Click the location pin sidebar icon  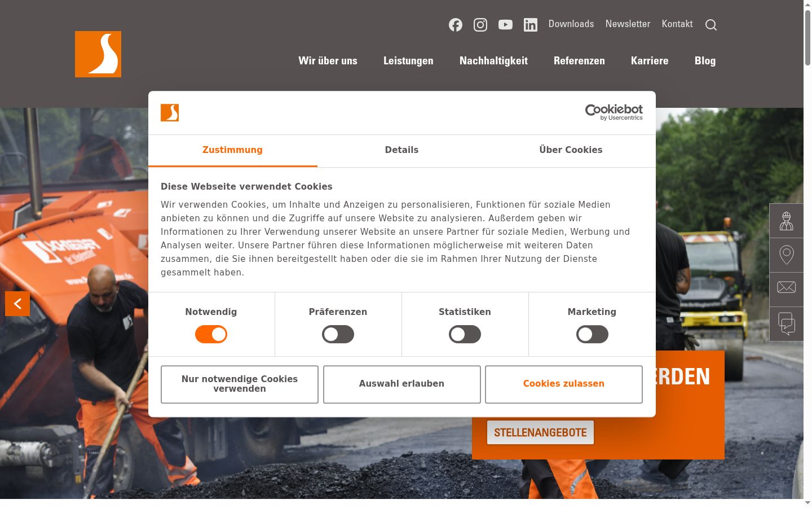pos(786,255)
